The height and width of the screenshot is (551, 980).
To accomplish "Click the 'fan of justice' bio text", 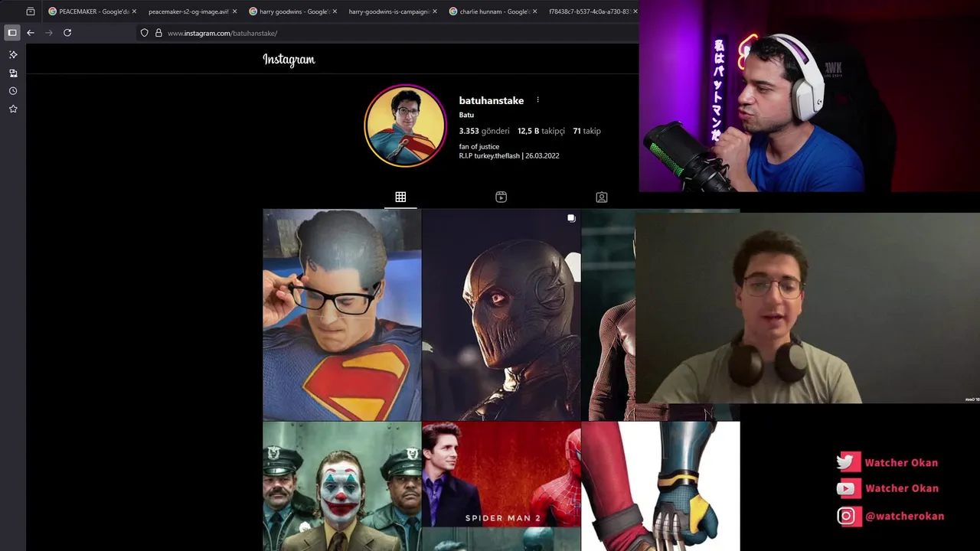I will 479,146.
